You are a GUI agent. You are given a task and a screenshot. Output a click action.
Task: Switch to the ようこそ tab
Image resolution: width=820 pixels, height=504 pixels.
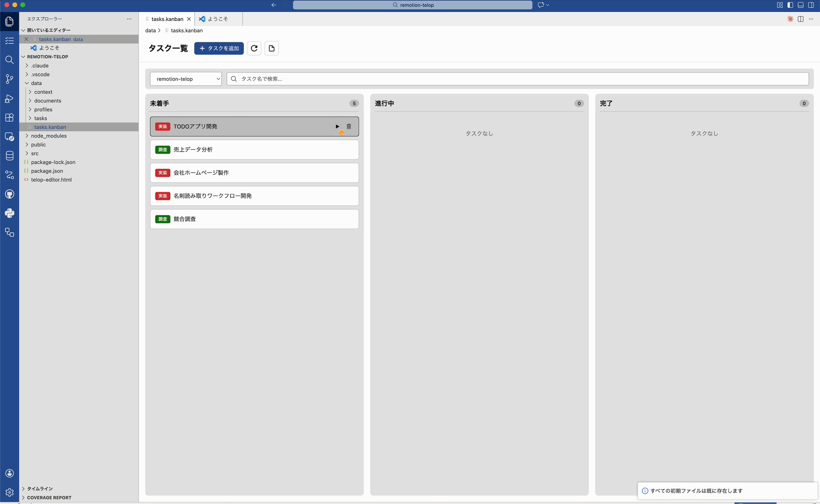coord(217,19)
